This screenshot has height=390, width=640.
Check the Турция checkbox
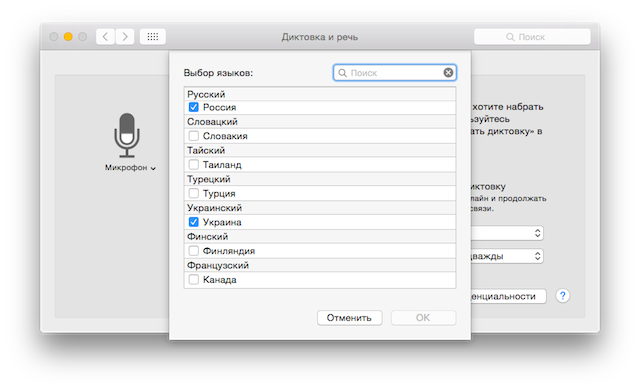tap(193, 193)
